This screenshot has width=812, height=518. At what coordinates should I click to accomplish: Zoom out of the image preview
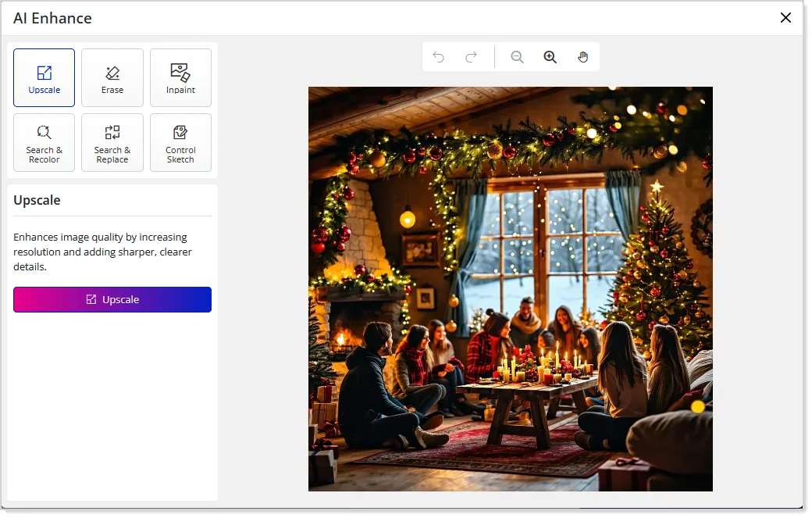click(x=518, y=57)
